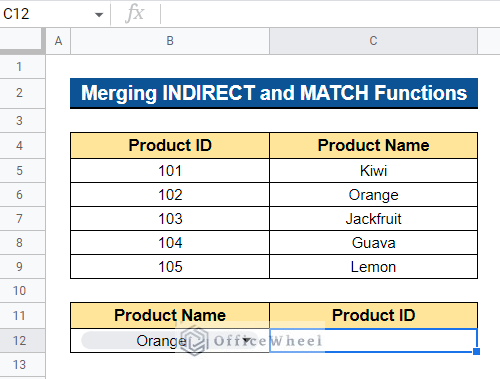Select column A header
The height and width of the screenshot is (379, 500).
click(x=58, y=41)
